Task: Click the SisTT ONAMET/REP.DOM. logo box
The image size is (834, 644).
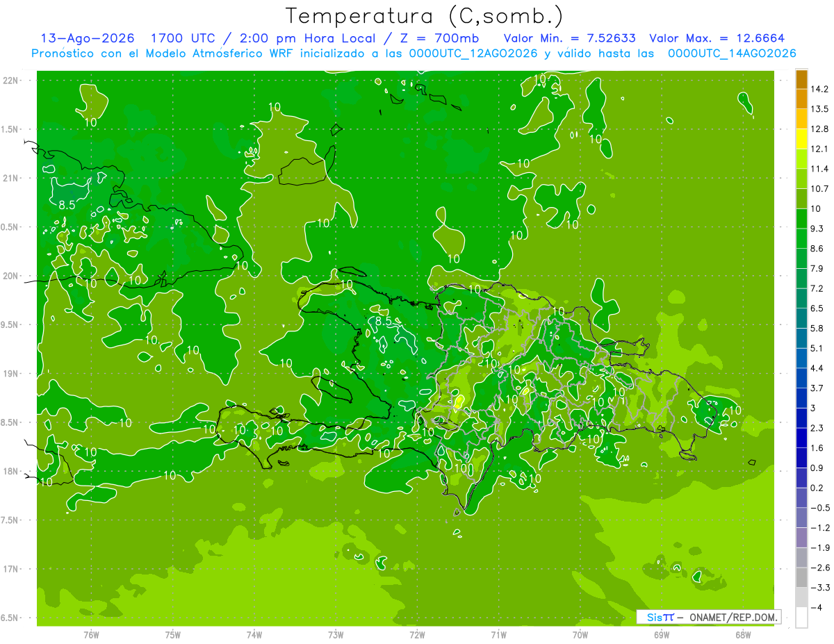Action: tap(708, 617)
